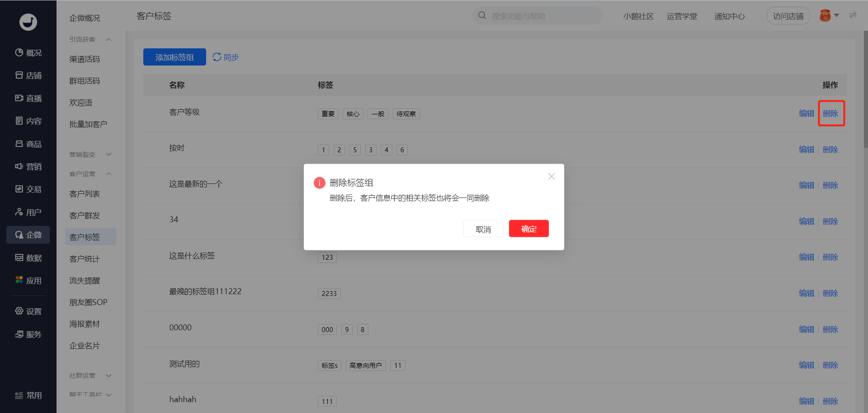Open the 交易 transactions section

(x=28, y=189)
